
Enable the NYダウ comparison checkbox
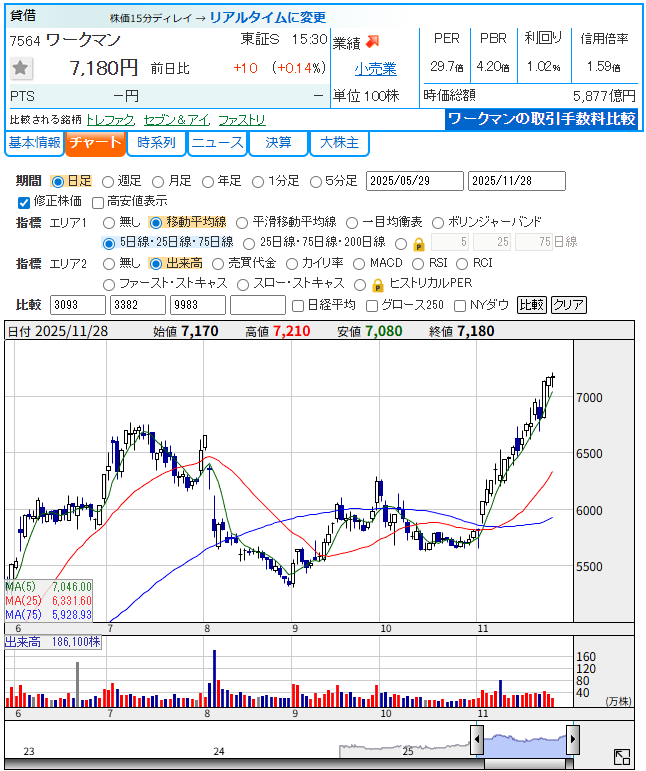460,306
